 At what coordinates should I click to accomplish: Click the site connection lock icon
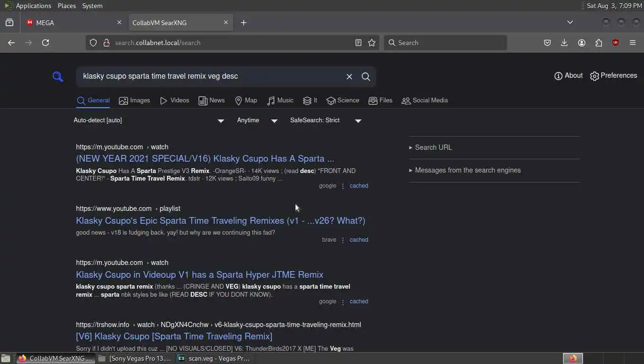click(x=107, y=43)
